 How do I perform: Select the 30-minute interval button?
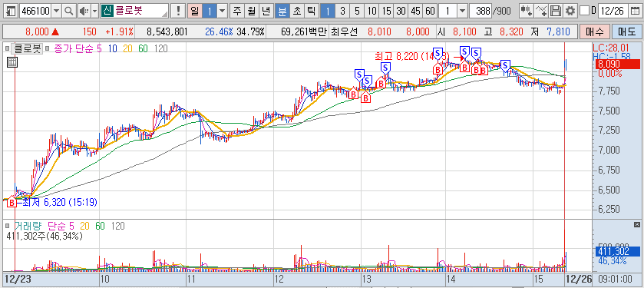(x=401, y=11)
